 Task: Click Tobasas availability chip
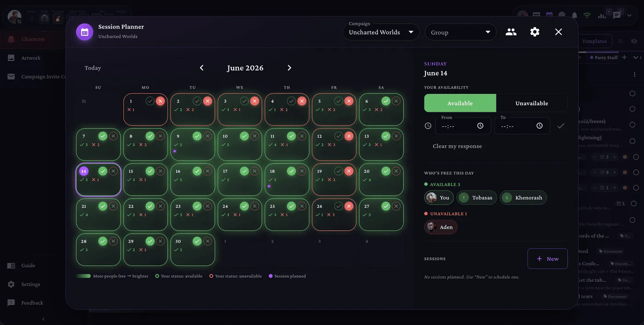(477, 198)
